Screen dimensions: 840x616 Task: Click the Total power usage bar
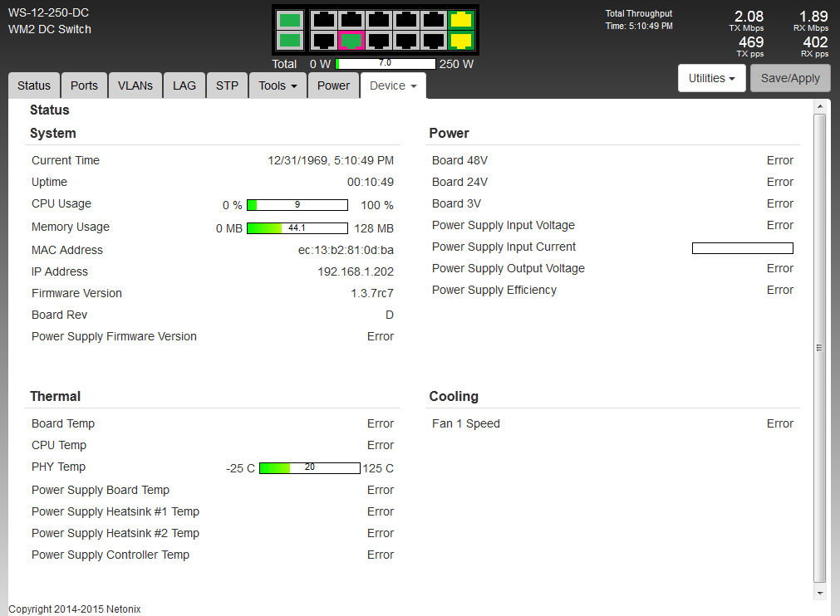[x=386, y=64]
